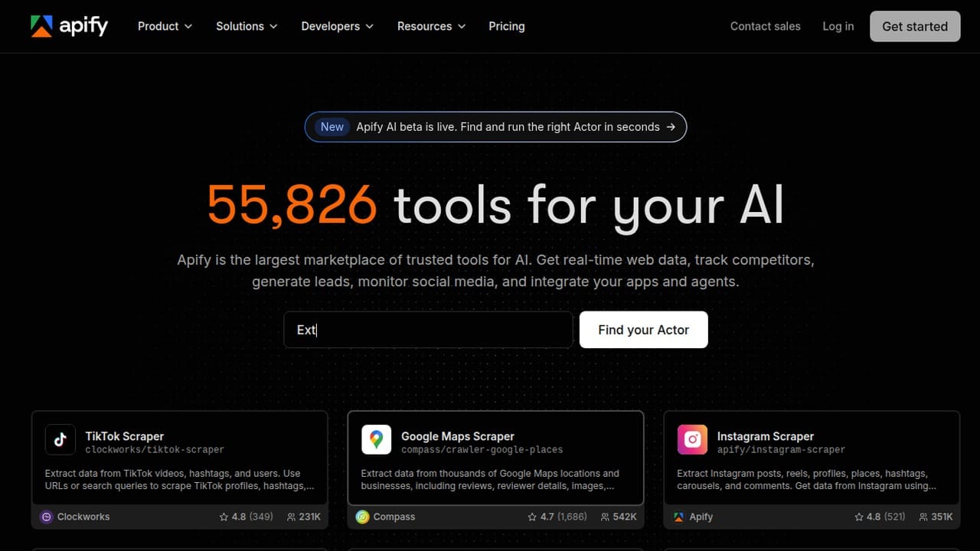The image size is (980, 551).
Task: Select the compass/crawler-google-places path text
Action: tap(482, 450)
